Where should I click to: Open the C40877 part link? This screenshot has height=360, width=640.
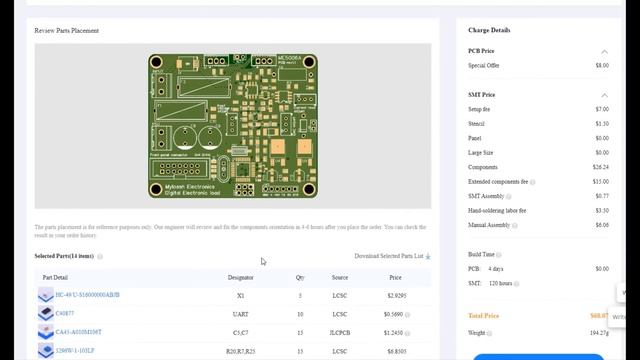64,313
